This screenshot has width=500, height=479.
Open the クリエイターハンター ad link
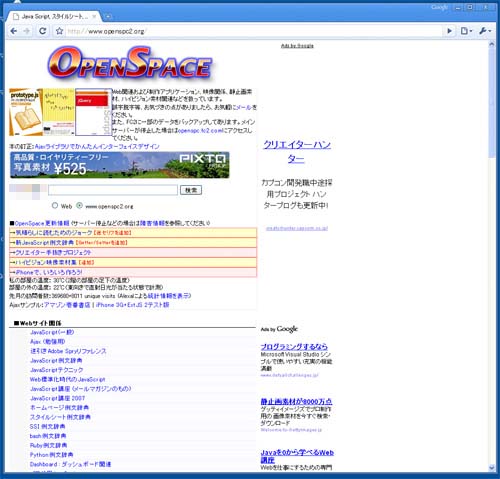(x=297, y=152)
